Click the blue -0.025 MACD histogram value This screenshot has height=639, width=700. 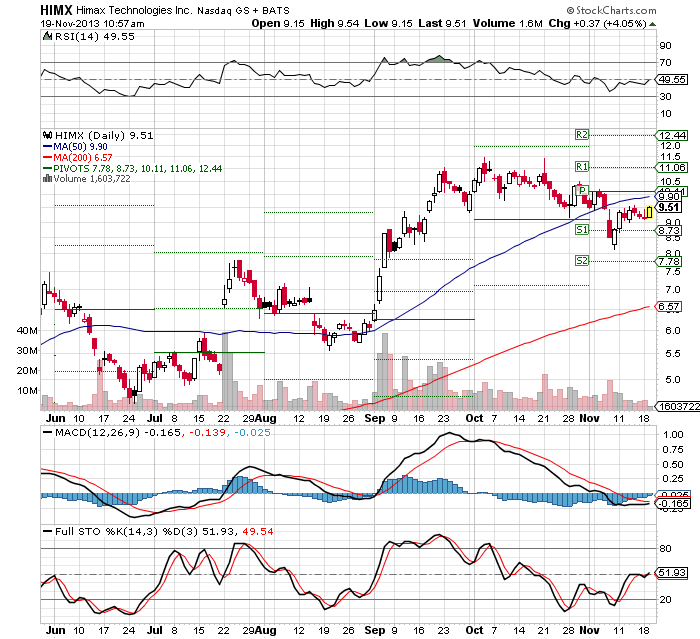coord(252,433)
